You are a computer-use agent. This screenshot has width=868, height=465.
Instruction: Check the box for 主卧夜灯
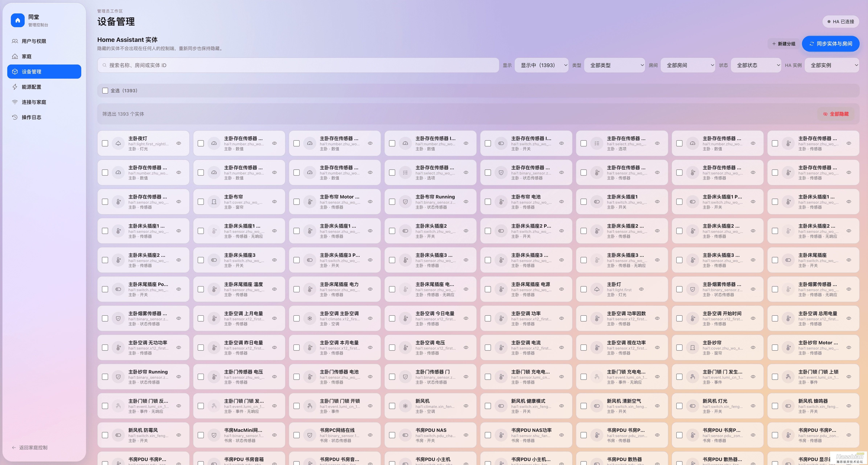click(x=105, y=144)
